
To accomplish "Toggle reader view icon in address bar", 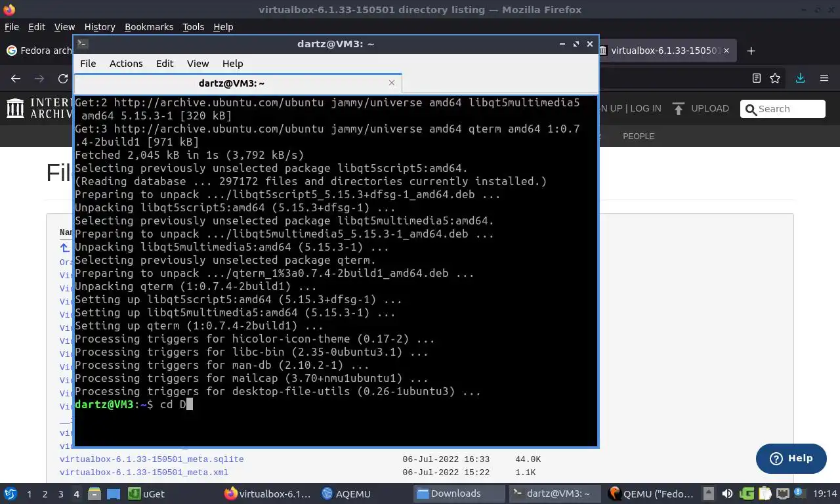I will pos(757,78).
